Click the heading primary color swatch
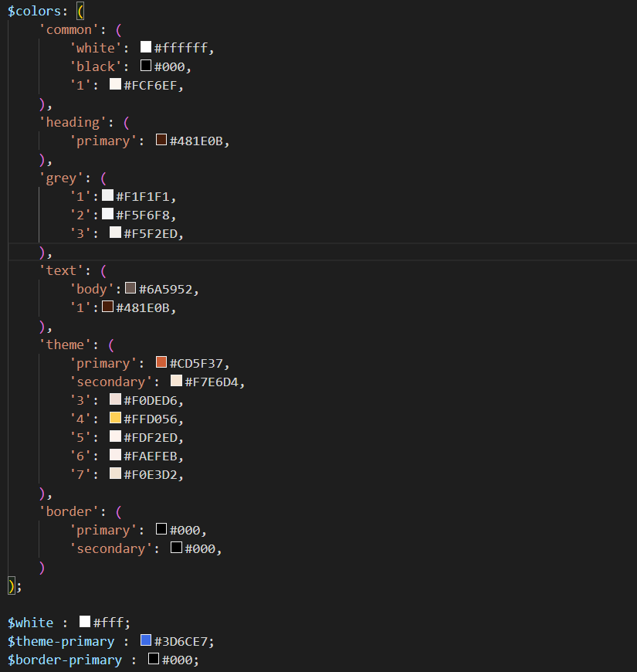The width and height of the screenshot is (637, 672). coord(161,141)
